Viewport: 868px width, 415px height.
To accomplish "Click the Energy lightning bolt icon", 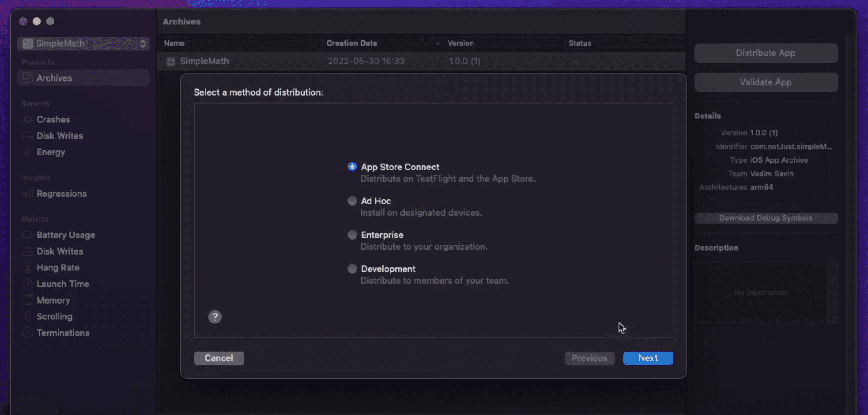I will coord(28,152).
